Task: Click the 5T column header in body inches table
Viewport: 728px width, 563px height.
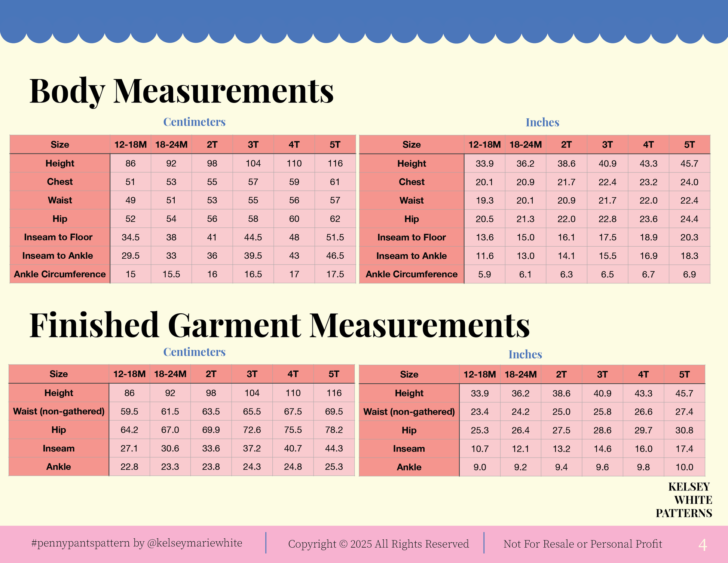Action: pyautogui.click(x=689, y=144)
